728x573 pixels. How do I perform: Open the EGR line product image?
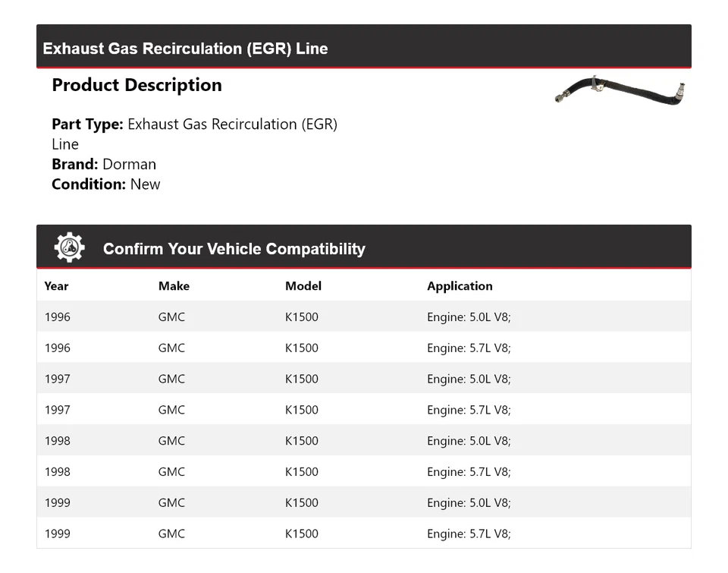[x=620, y=90]
